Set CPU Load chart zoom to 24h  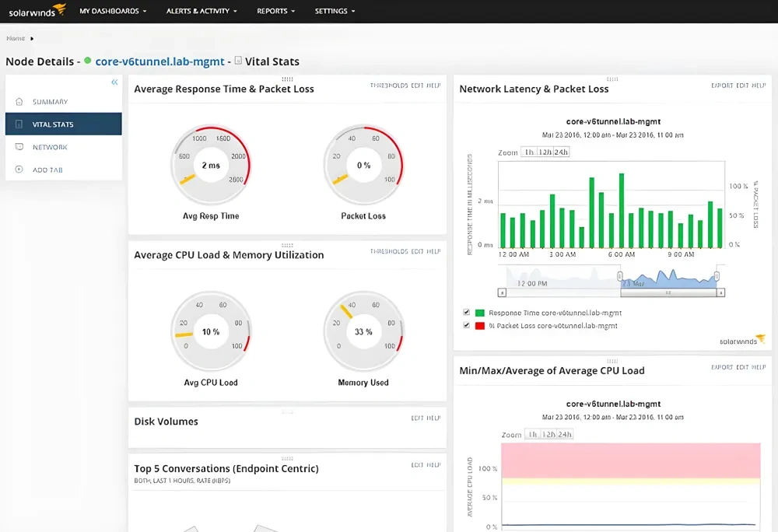[x=565, y=434]
